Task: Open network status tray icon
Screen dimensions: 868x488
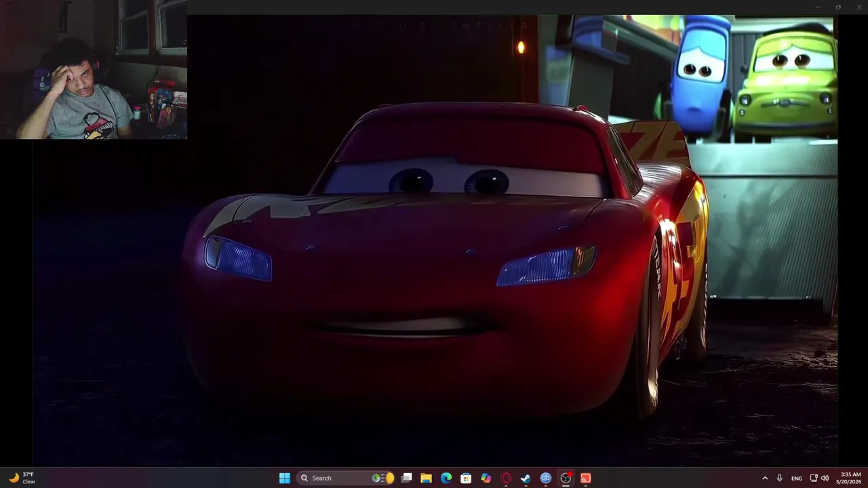Action: 814,478
